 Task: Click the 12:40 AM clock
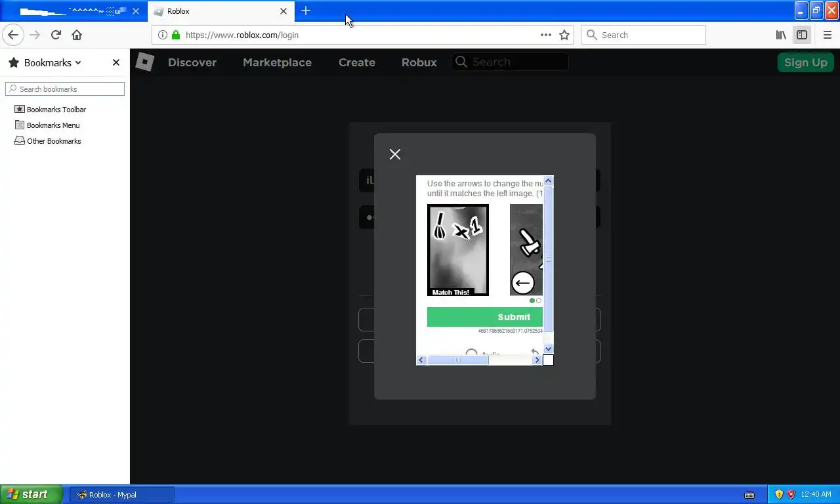tap(816, 494)
